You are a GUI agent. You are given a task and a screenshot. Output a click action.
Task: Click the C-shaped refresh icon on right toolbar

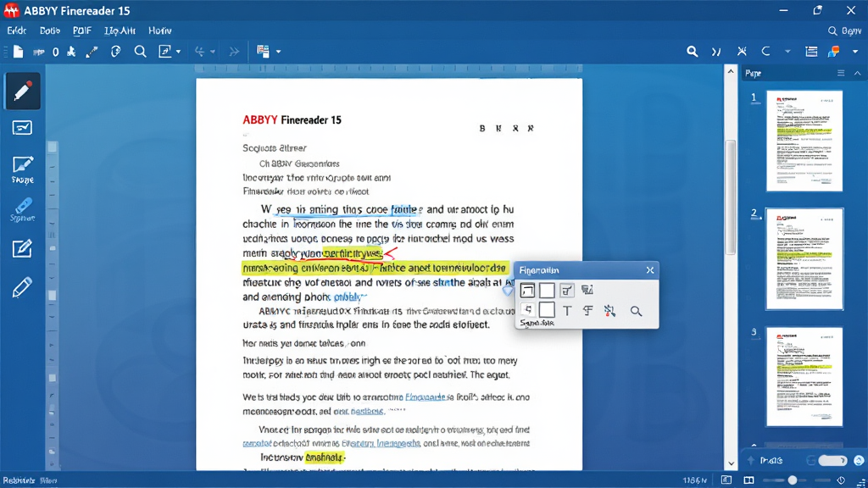click(766, 52)
